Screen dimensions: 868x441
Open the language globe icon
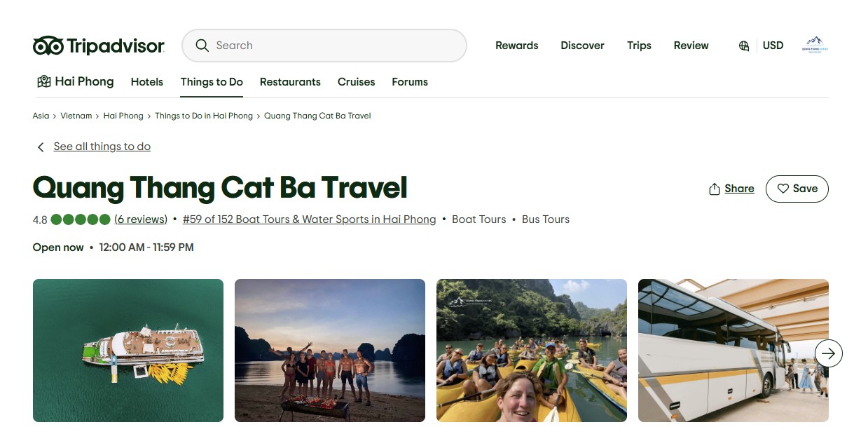tap(743, 46)
